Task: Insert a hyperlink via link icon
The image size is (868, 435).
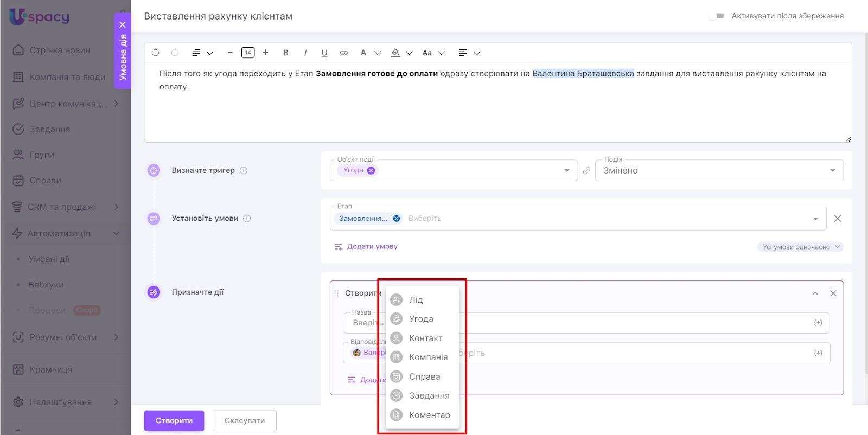Action: 343,53
